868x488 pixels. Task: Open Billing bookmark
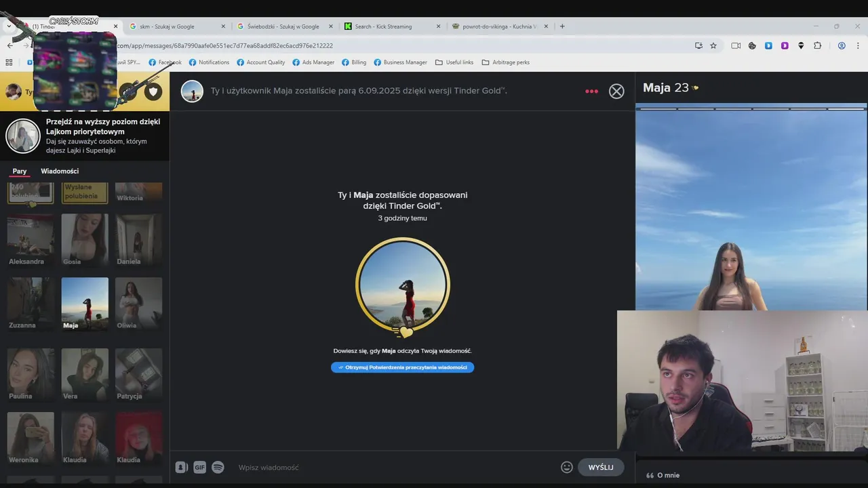pos(354,62)
